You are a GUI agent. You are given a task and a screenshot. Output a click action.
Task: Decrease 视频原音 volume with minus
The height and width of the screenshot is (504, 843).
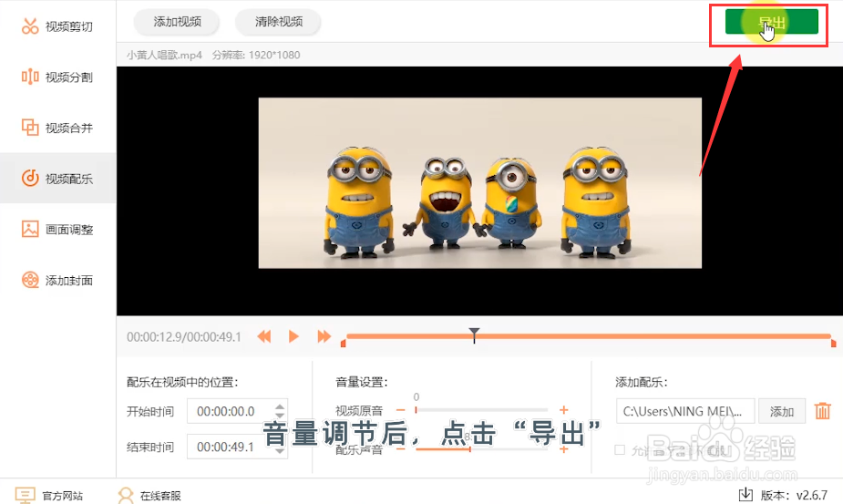click(x=400, y=410)
